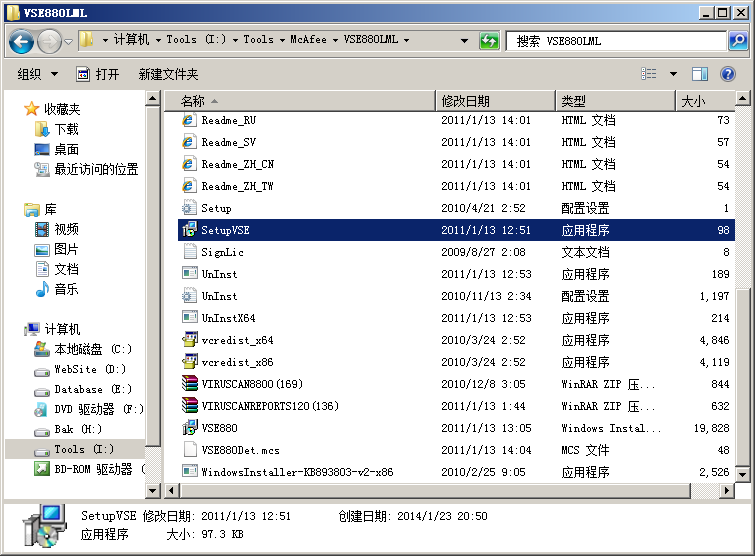Click VSE880 Windows Installer icon
This screenshot has height=556, width=755.
[189, 428]
